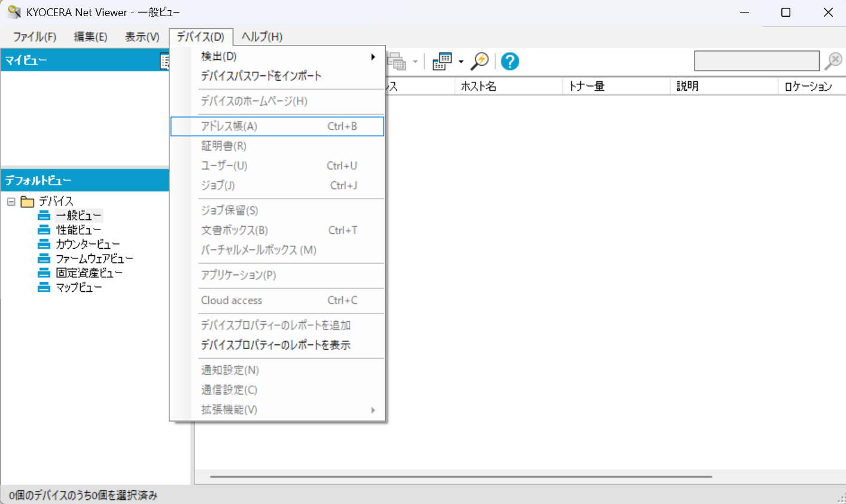The height and width of the screenshot is (504, 846).
Task: Open the 編集(E) menu
Action: click(x=90, y=37)
